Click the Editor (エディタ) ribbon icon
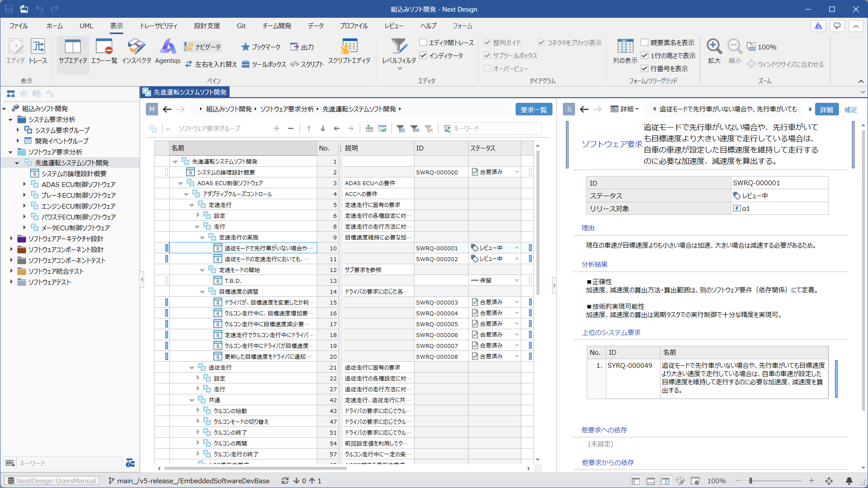 pyautogui.click(x=16, y=51)
